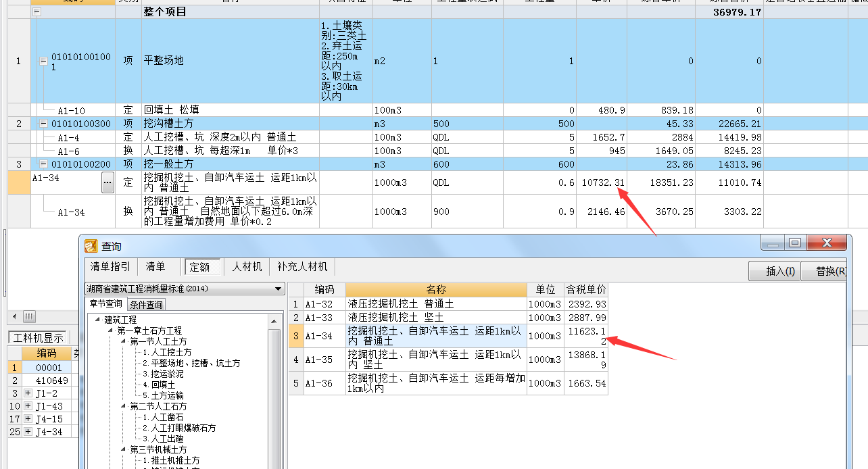Open the 补充人材机 tab
This screenshot has height=469, width=868.
302,267
